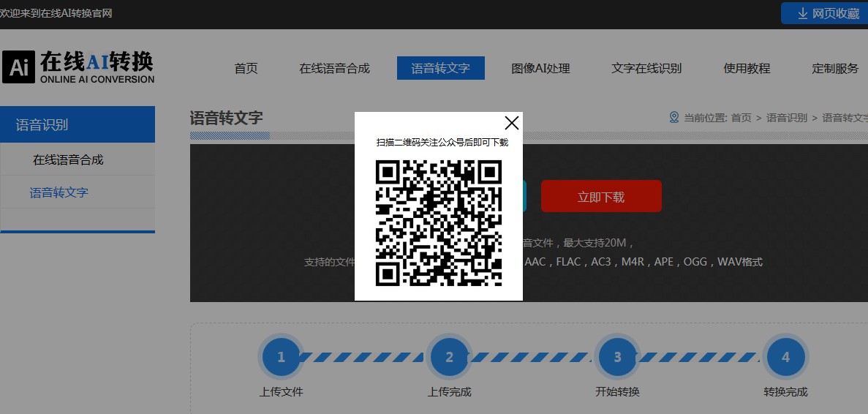
Task: Click step 3 circle 开始转换
Action: coord(617,357)
